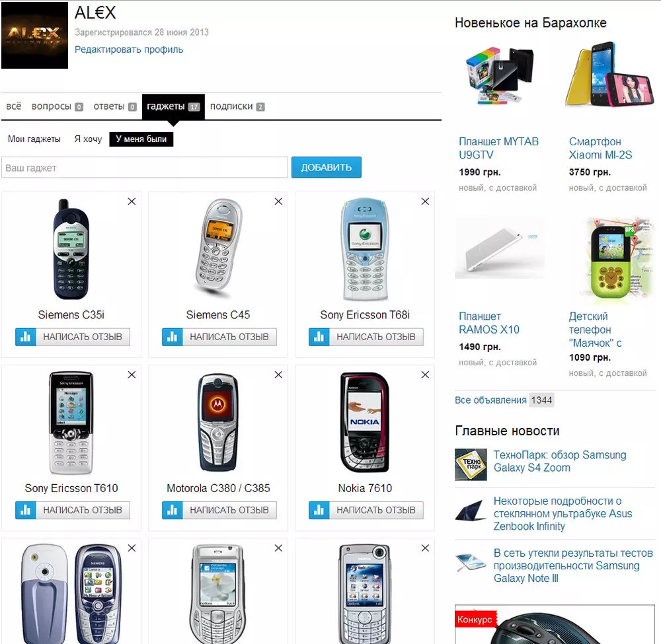Switch to the вопросы tab

point(58,106)
